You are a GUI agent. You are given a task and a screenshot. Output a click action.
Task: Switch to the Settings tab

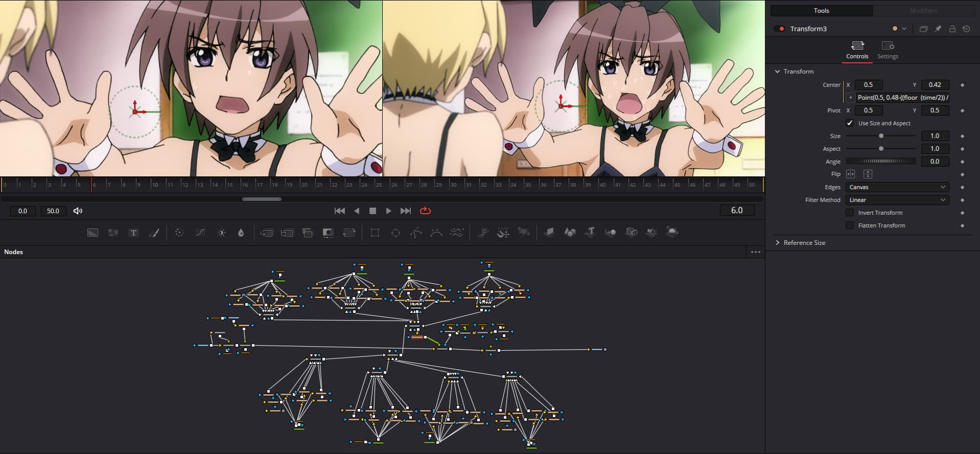coord(888,50)
